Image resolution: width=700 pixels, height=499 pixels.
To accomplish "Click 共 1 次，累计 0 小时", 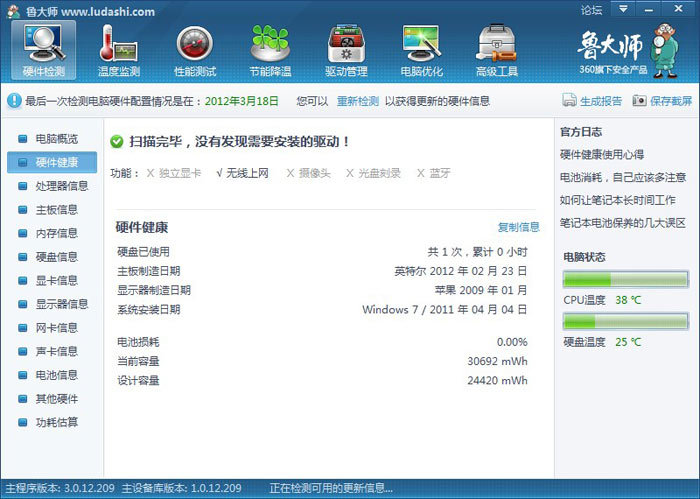I will 477,252.
